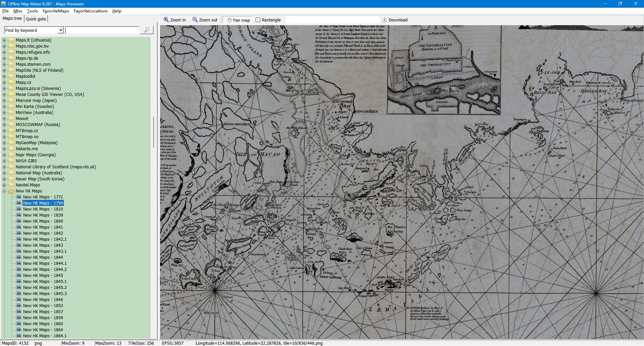Click the Zoom in magnifier icon

tap(166, 20)
